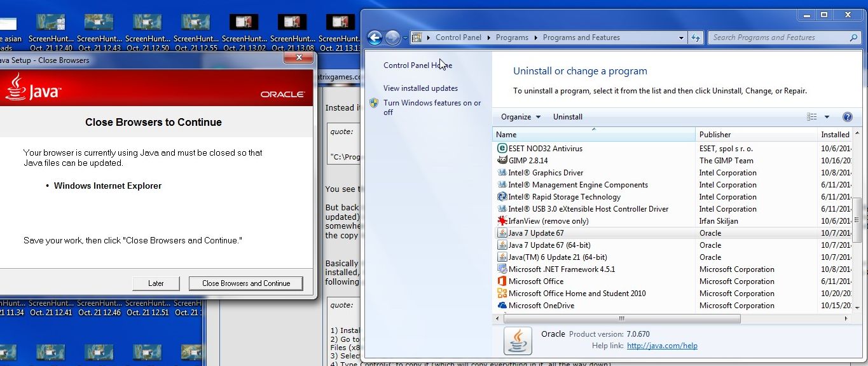Click the ESET NOD32 Antivirus program icon

click(x=502, y=148)
